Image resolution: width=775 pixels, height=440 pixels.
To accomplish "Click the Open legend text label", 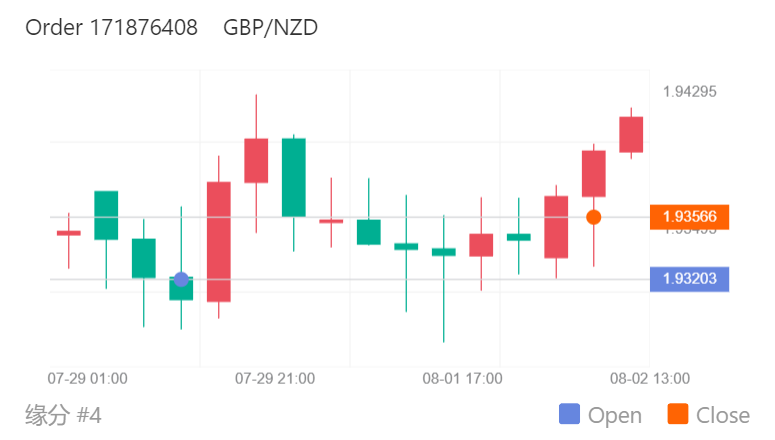I will (615, 415).
